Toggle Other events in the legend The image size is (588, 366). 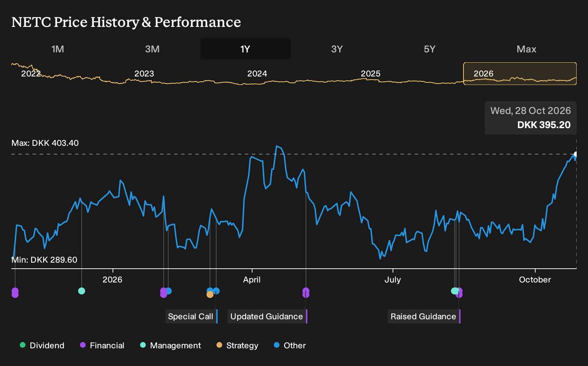click(x=290, y=345)
